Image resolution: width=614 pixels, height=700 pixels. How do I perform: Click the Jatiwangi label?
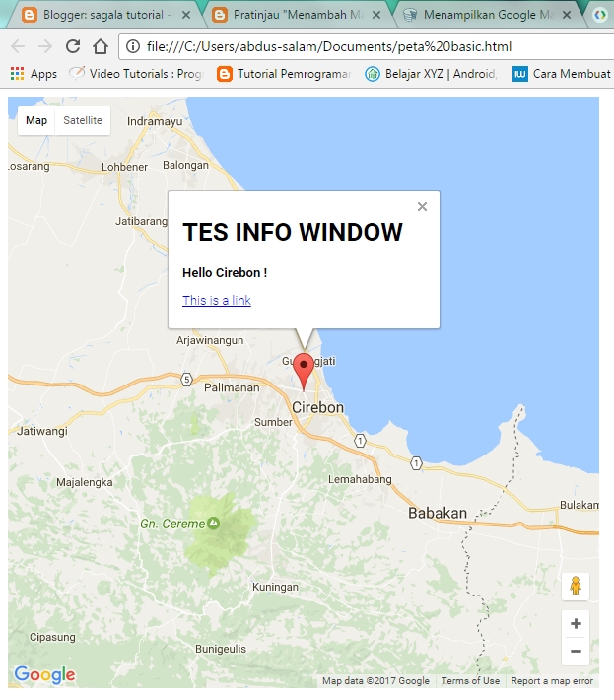42,431
